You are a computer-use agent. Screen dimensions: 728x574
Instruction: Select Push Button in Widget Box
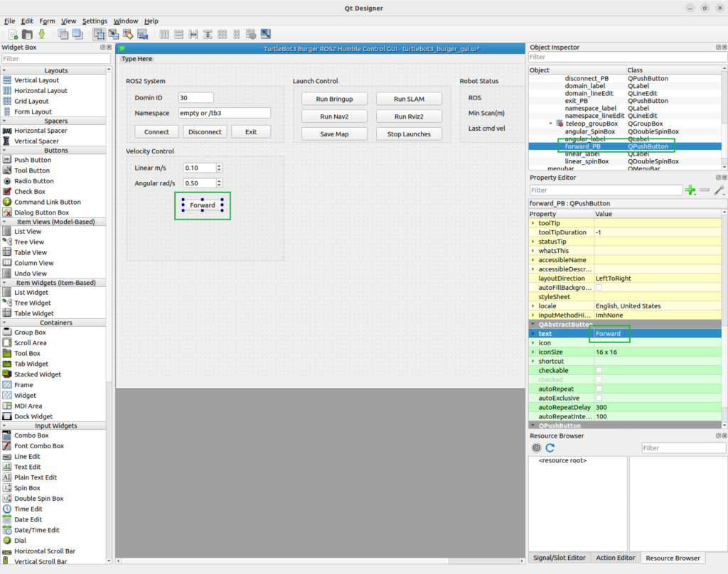(33, 160)
